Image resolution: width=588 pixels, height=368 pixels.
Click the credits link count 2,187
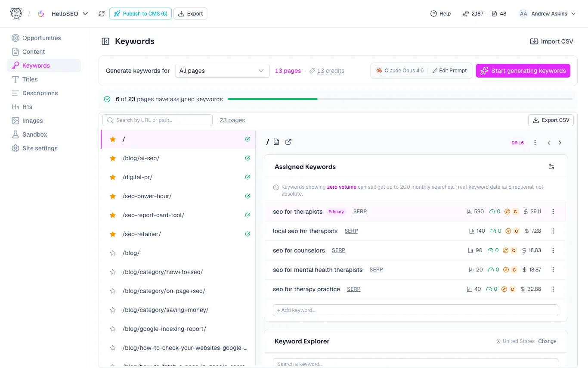[473, 14]
